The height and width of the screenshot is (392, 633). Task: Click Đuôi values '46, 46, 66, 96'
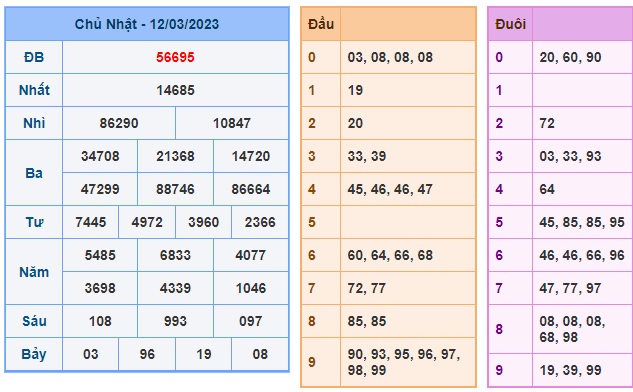(582, 255)
